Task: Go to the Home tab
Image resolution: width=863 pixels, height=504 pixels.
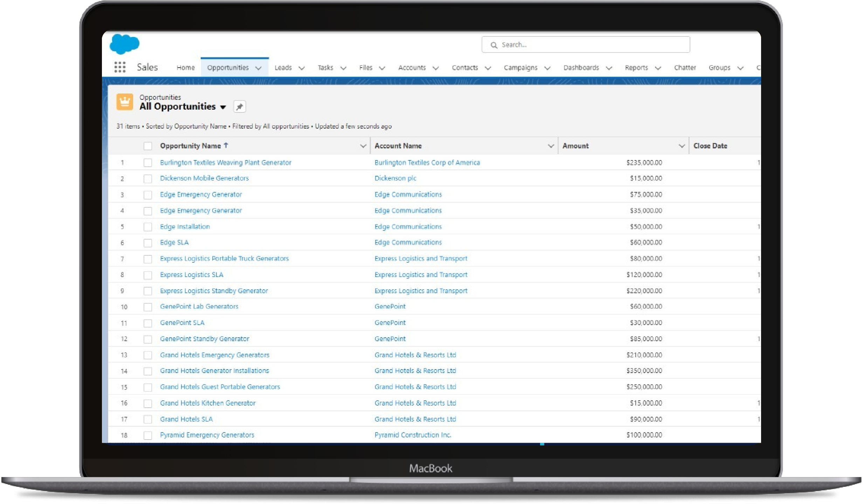Action: point(186,68)
